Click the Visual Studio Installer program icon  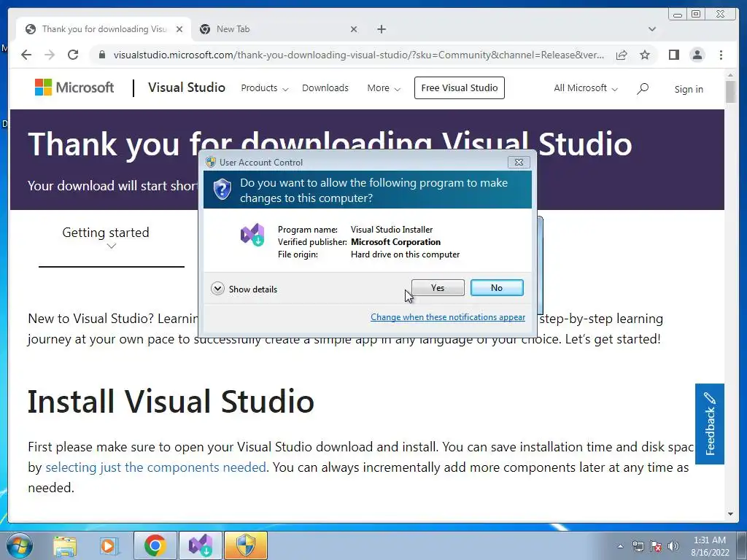252,234
